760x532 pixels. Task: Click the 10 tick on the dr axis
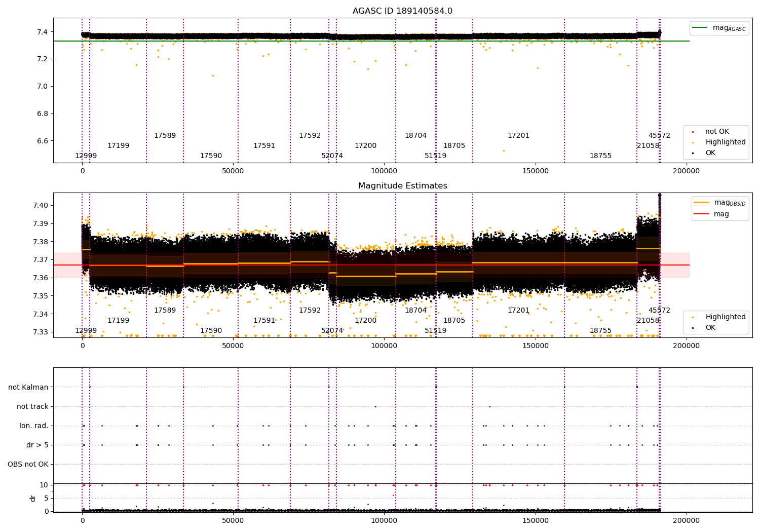[x=44, y=485]
